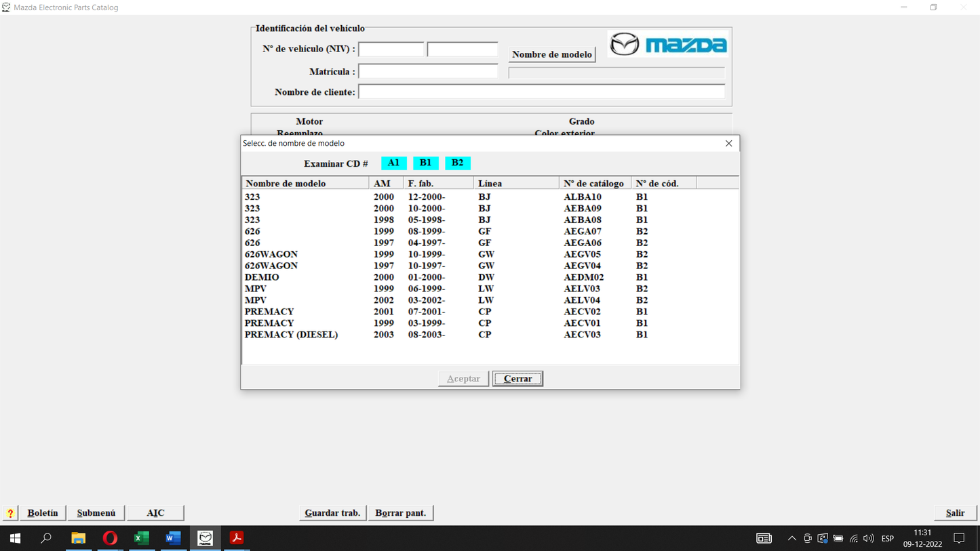Browse CD B1

[x=426, y=163]
